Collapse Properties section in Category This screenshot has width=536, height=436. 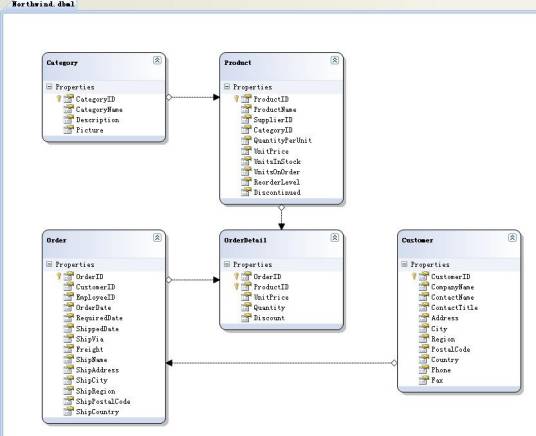click(49, 87)
